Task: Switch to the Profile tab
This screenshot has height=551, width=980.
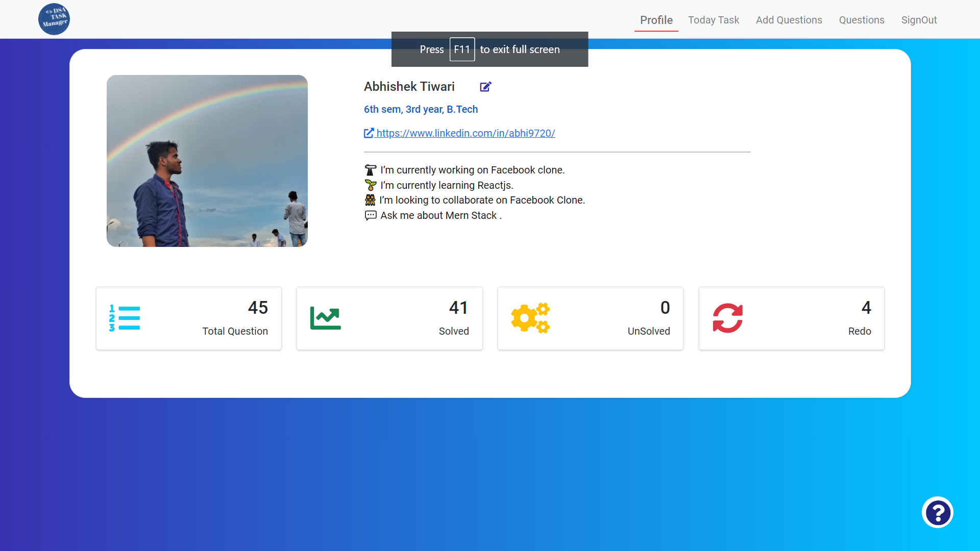Action: pos(656,20)
